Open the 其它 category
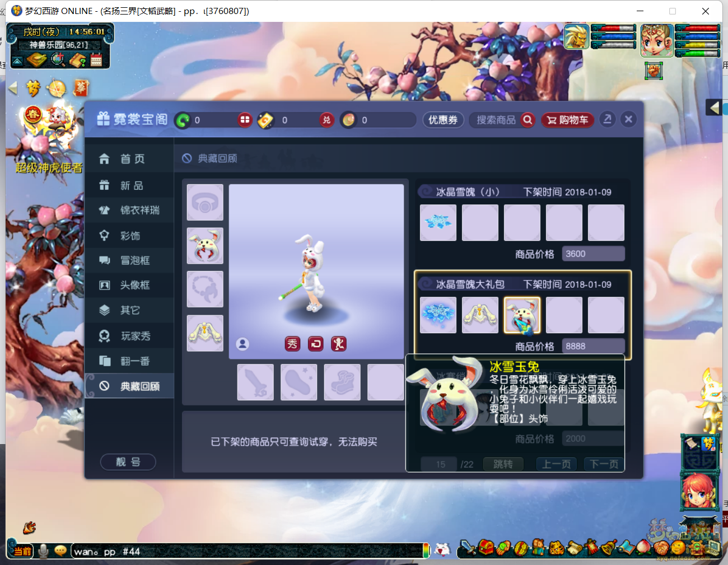The image size is (728, 565). (x=129, y=310)
